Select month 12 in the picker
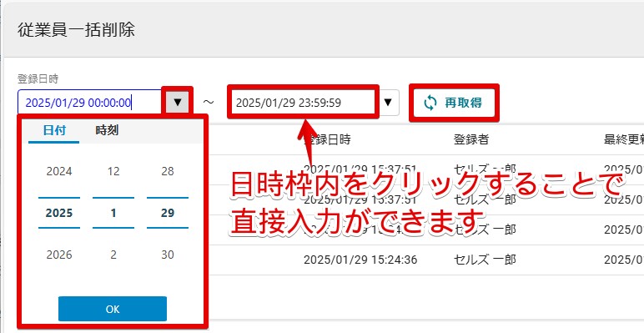Viewport: 644px width, 333px height. point(113,171)
